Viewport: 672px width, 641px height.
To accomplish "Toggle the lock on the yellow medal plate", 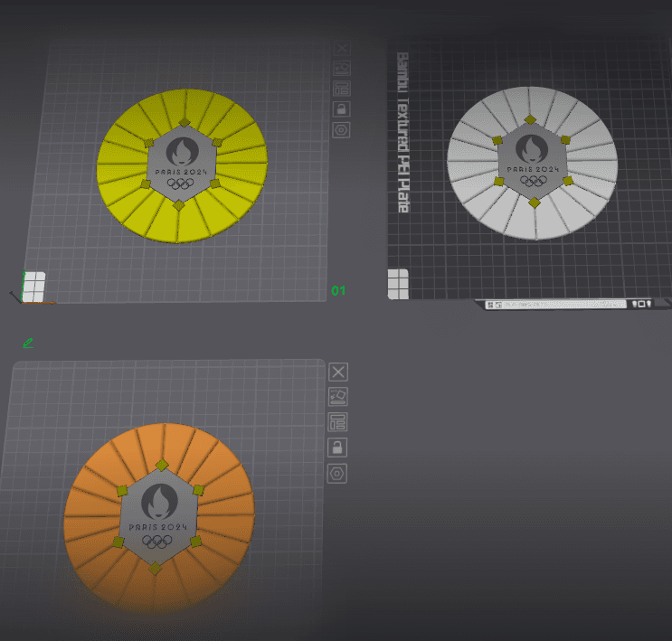I will coord(342,109).
